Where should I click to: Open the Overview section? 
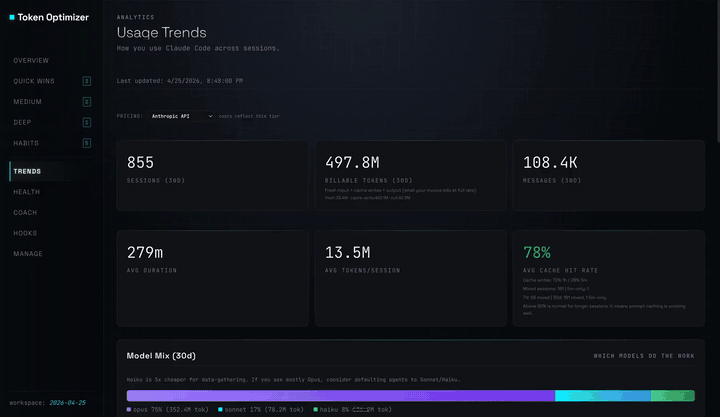(31, 61)
